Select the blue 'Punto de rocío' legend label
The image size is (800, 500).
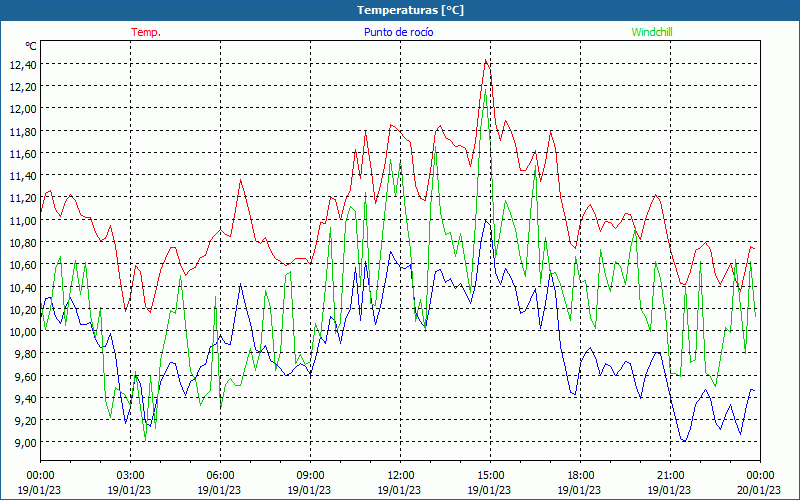(x=398, y=32)
